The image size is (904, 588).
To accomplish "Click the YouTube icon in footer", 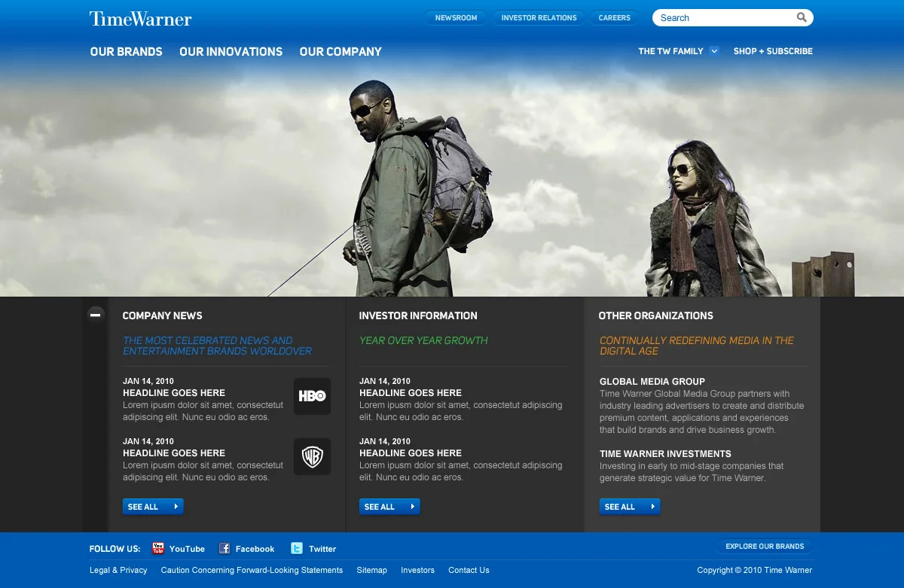I will (x=158, y=548).
